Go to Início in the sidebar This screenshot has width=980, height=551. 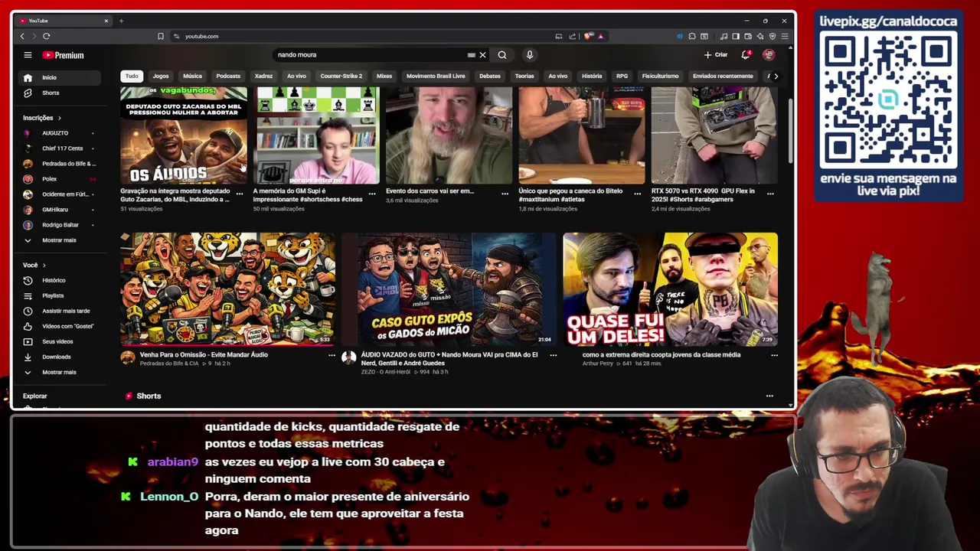click(x=60, y=77)
